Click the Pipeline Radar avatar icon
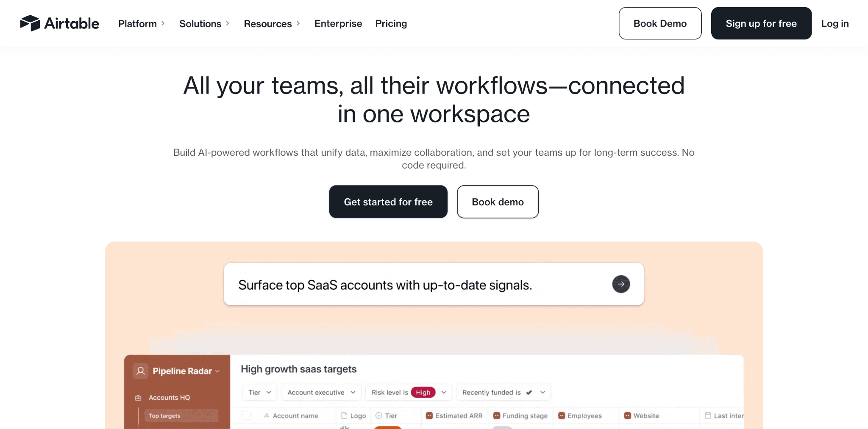Viewport: 868px width, 429px height. [x=140, y=371]
